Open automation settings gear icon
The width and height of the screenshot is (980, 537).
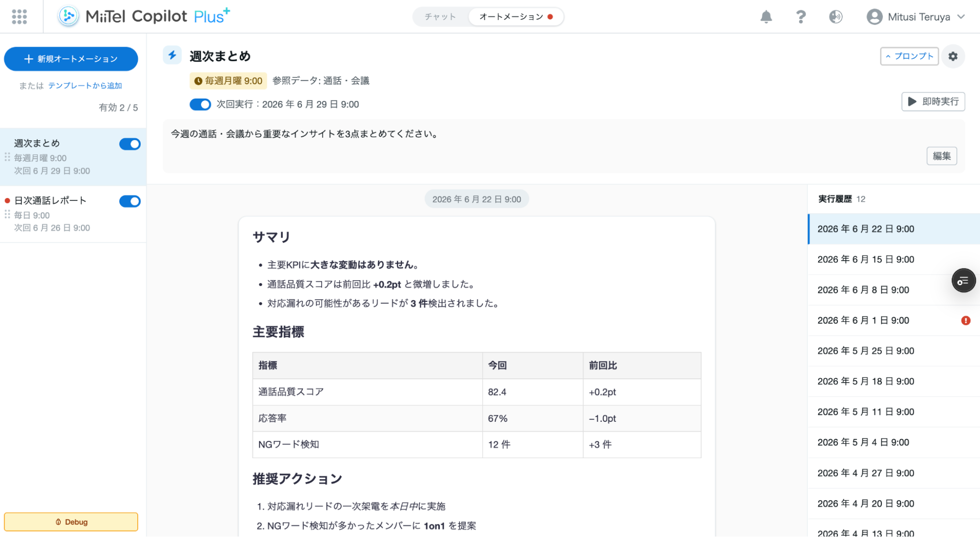pyautogui.click(x=953, y=56)
